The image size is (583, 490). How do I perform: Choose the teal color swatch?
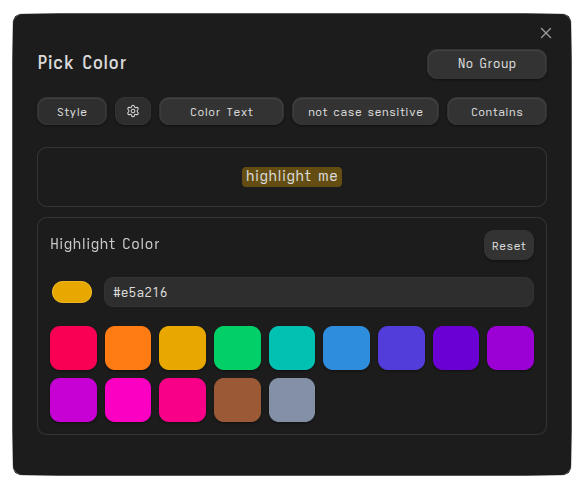[292, 348]
